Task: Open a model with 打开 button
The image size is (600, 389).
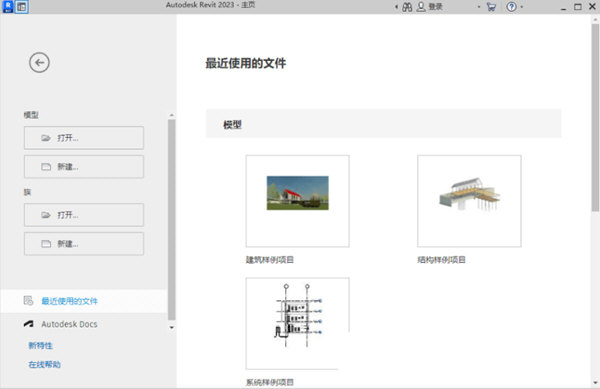Action: pyautogui.click(x=84, y=138)
